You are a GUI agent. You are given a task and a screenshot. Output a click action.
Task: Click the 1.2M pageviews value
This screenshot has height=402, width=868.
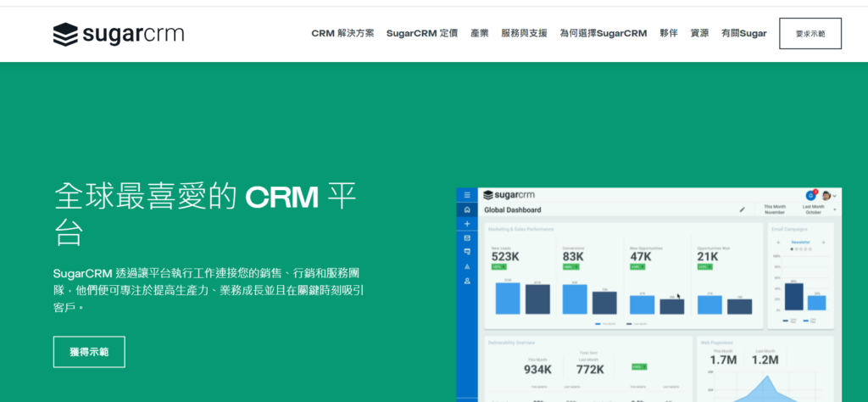765,360
